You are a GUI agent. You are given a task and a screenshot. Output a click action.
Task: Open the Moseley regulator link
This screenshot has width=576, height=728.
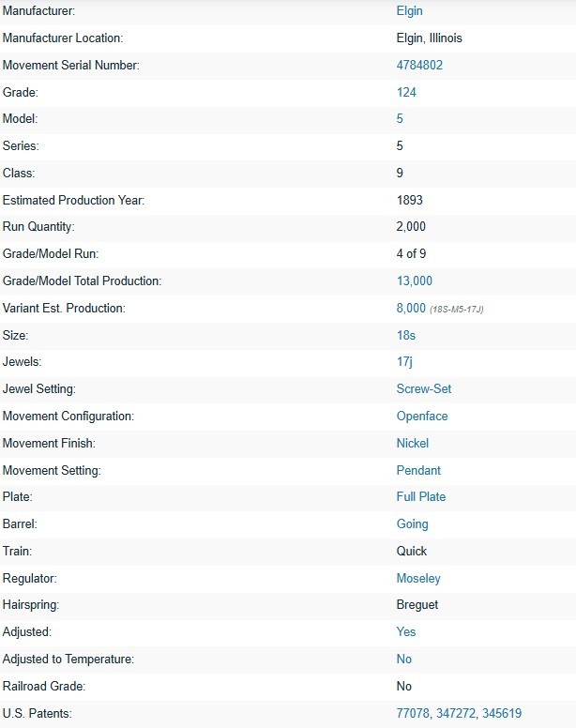coord(418,579)
